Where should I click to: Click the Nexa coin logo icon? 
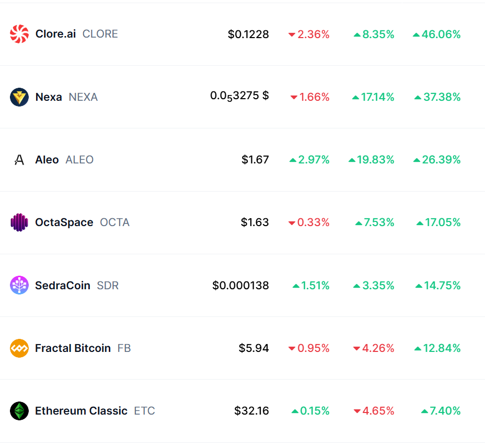tap(19, 97)
